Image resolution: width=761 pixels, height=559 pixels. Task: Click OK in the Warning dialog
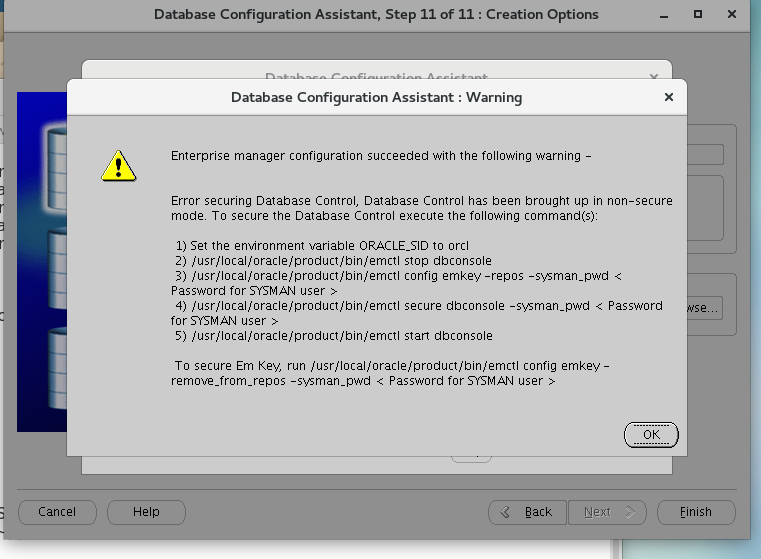(651, 435)
